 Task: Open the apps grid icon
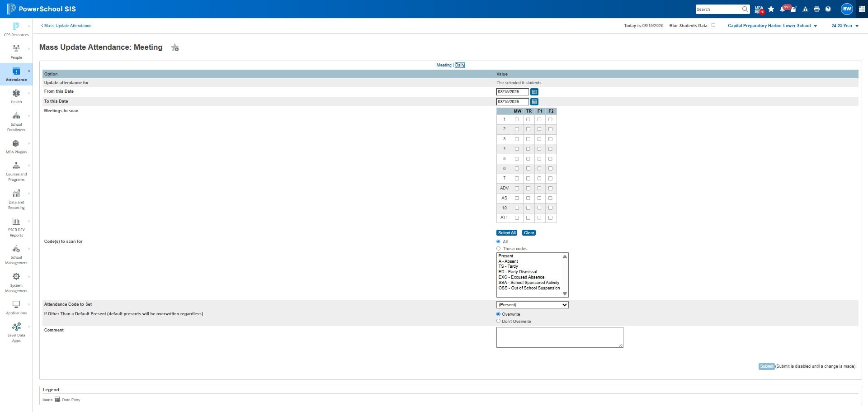(x=862, y=9)
